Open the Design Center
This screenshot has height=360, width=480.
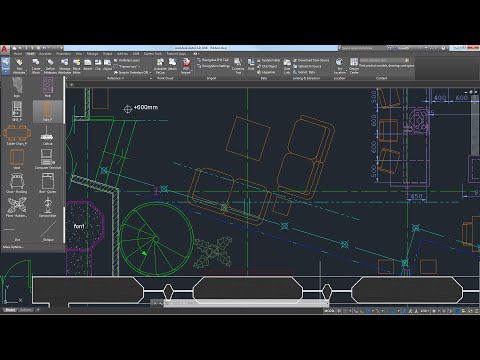point(354,65)
